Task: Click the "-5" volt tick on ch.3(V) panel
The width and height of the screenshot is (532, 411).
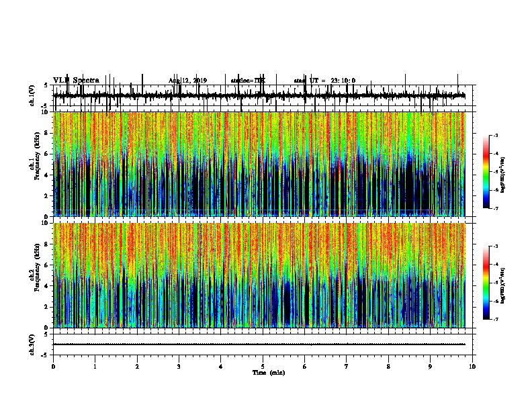Action: click(45, 355)
